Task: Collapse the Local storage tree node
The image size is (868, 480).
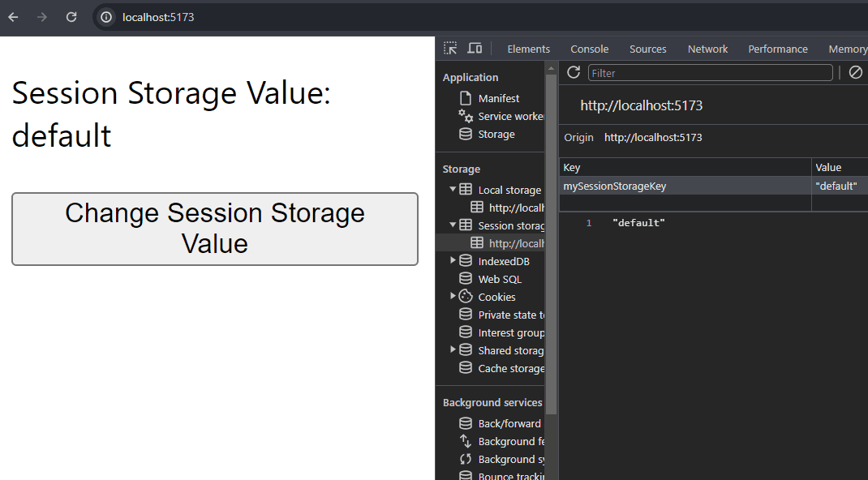Action: pyautogui.click(x=453, y=190)
